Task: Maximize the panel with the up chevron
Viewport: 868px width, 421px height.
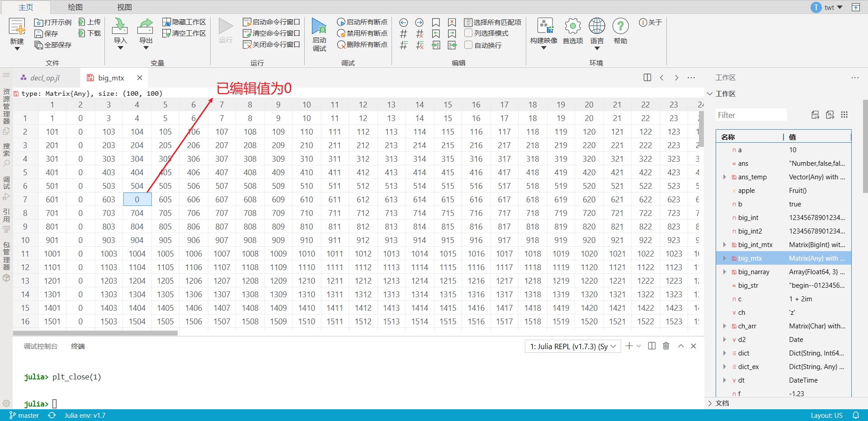Action: [681, 346]
